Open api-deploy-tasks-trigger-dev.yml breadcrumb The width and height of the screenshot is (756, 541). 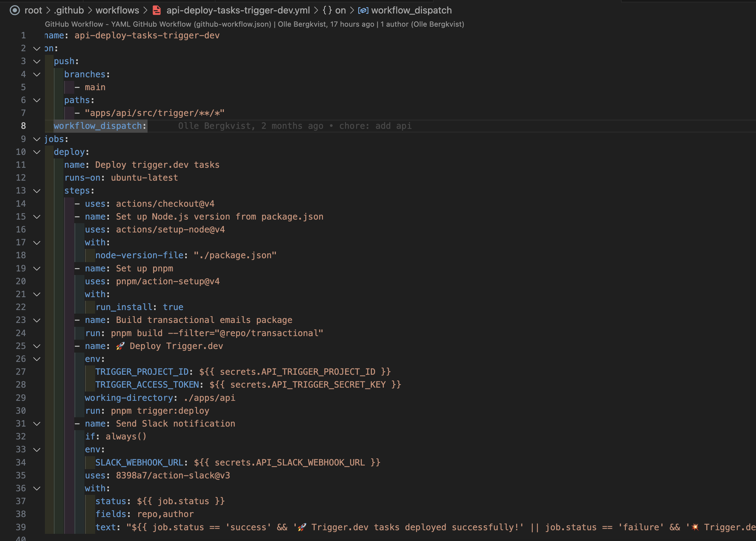coord(238,10)
